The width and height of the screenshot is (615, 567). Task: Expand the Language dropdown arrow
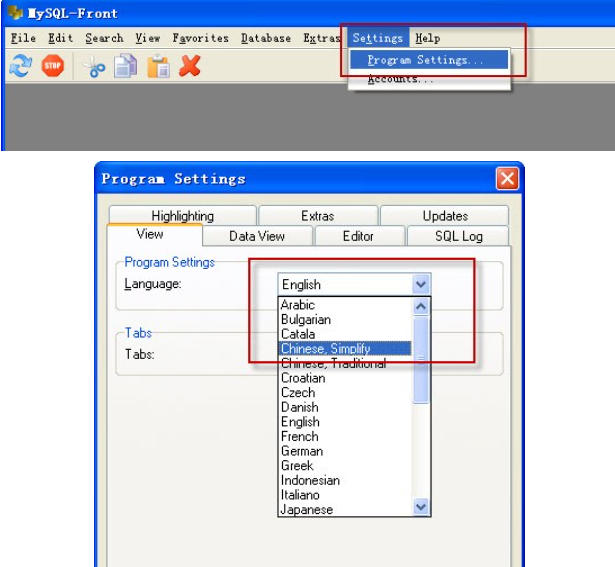pyautogui.click(x=421, y=284)
